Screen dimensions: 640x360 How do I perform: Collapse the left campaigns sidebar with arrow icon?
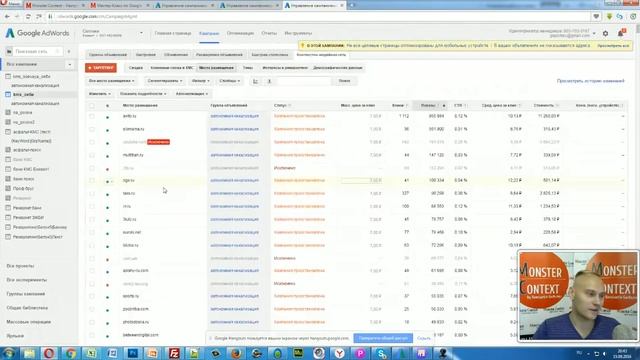point(69,51)
